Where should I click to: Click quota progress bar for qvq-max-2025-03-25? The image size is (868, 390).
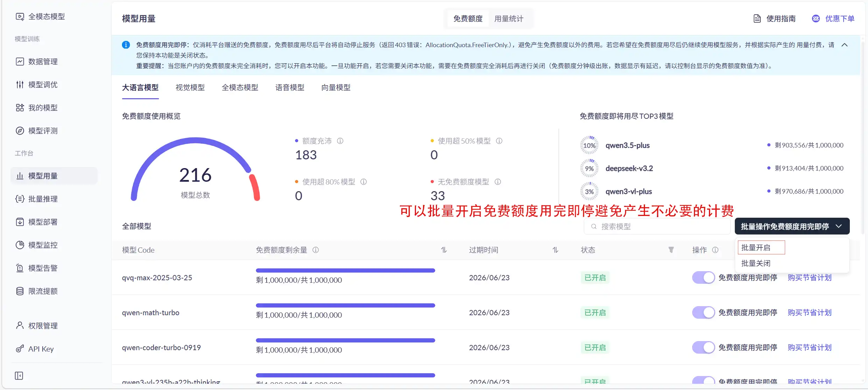(345, 270)
